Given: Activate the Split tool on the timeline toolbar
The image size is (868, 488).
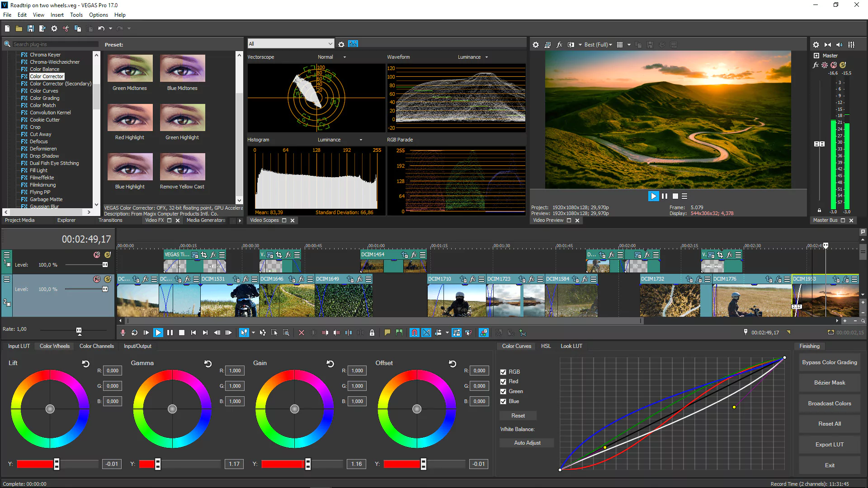Looking at the screenshot, I should [349, 333].
